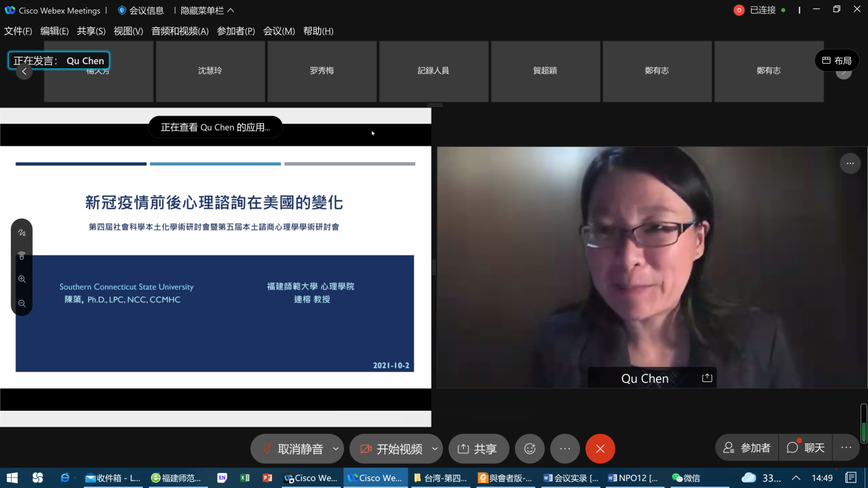Click the options dots on Qu Chen's video
This screenshot has width=868, height=488.
tap(850, 163)
